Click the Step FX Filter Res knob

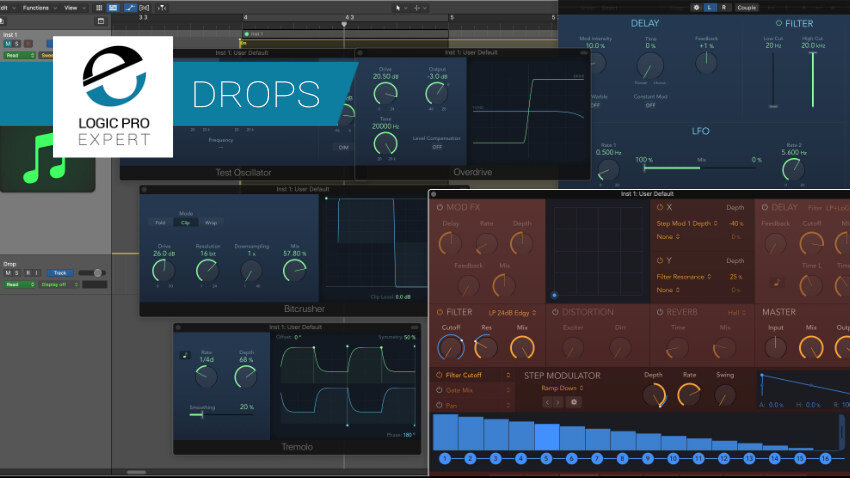tap(486, 347)
